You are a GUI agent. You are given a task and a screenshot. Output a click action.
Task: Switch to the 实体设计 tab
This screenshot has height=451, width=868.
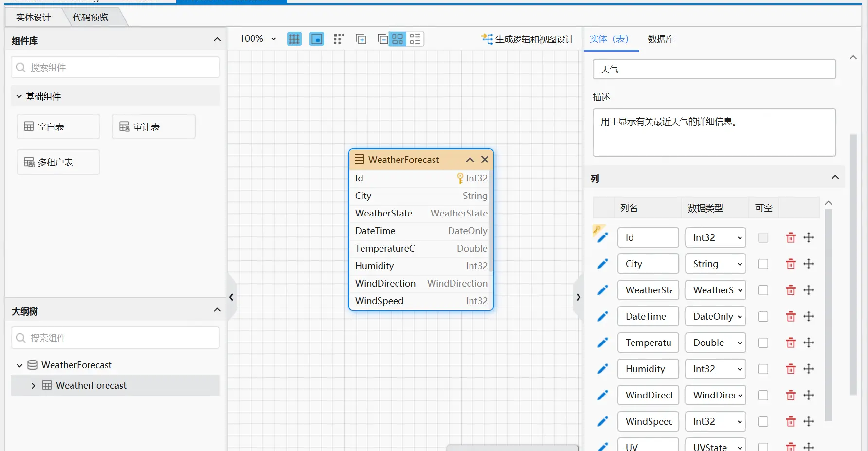click(34, 18)
